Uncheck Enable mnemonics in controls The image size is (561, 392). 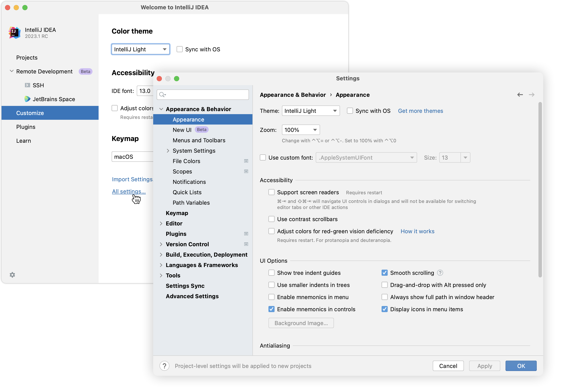pyautogui.click(x=272, y=309)
